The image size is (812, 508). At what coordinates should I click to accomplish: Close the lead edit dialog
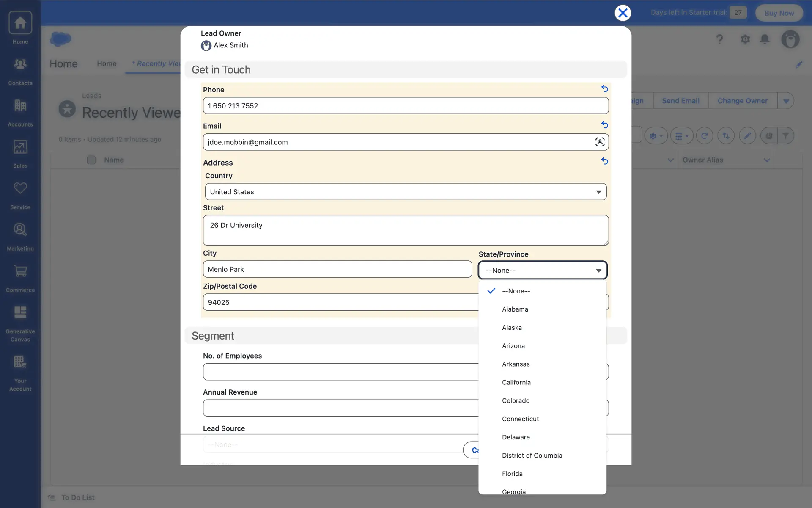[623, 13]
